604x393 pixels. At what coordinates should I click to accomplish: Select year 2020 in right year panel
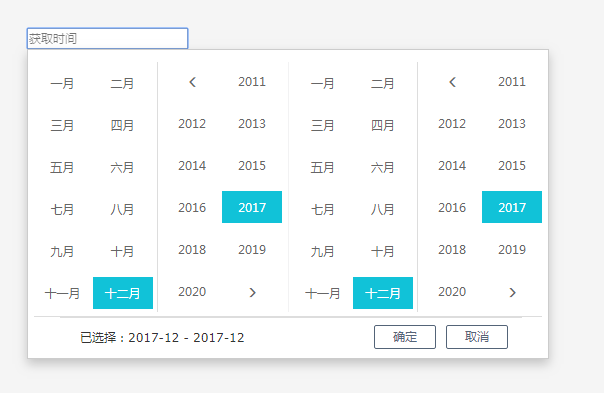tap(452, 292)
